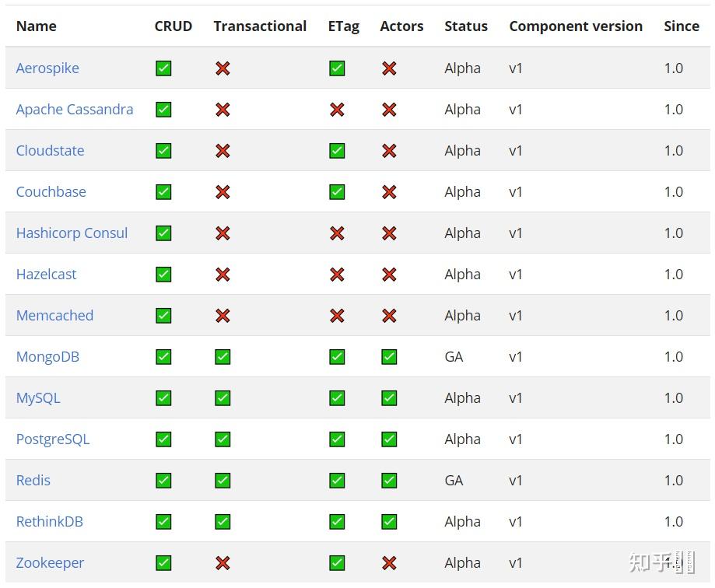Screen dimensions: 715x588
Task: Click the green Transactional checkmark for MongoDB
Action: [x=223, y=357]
